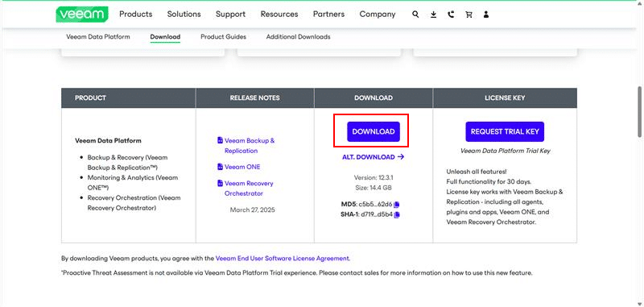Open Additional Downloads tab

pyautogui.click(x=298, y=36)
